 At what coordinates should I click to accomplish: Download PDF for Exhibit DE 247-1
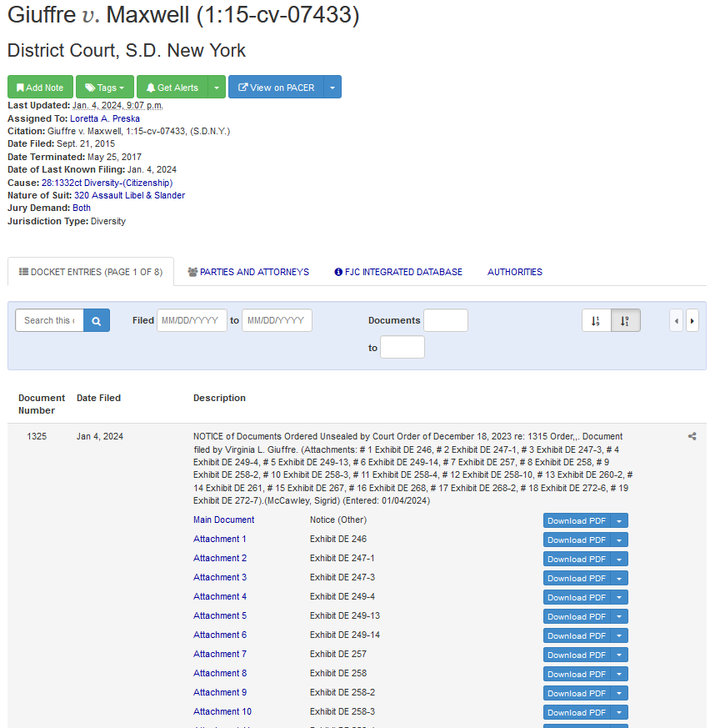click(x=577, y=559)
